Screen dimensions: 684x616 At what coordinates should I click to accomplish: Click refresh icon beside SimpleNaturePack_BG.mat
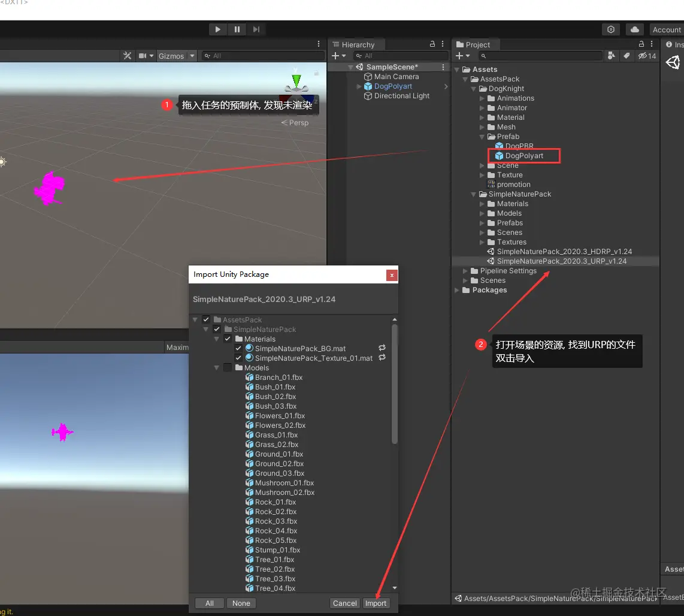[x=382, y=348]
